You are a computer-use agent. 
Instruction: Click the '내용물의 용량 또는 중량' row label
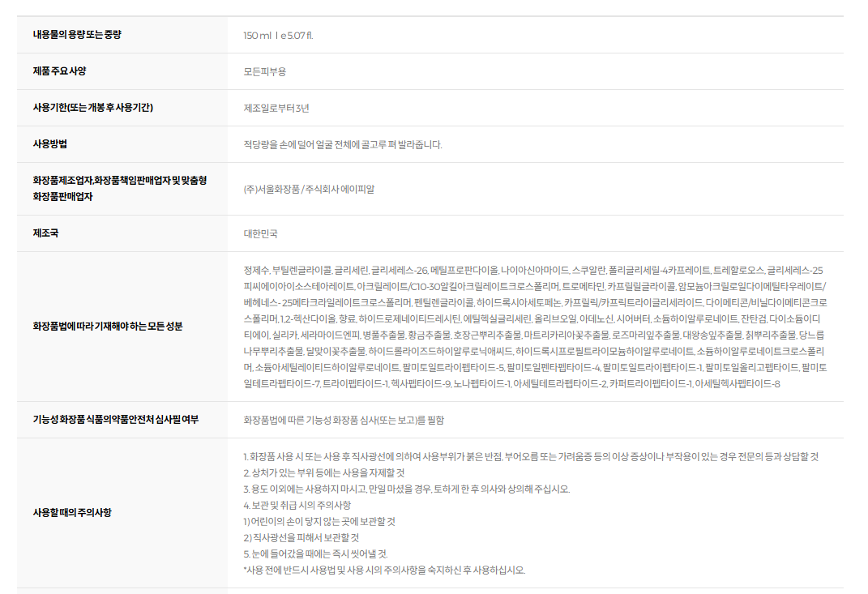click(77, 35)
